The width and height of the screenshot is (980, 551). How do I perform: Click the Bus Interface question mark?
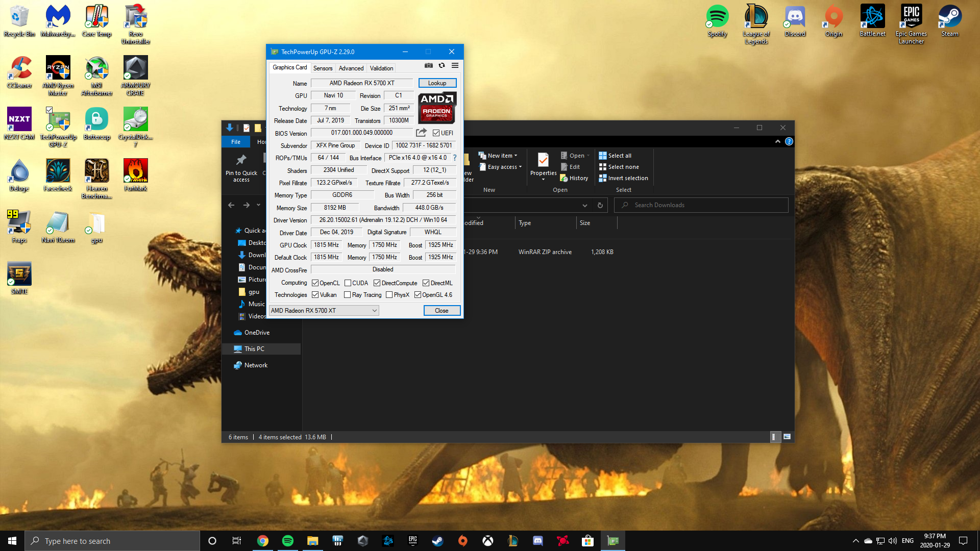[x=455, y=158]
